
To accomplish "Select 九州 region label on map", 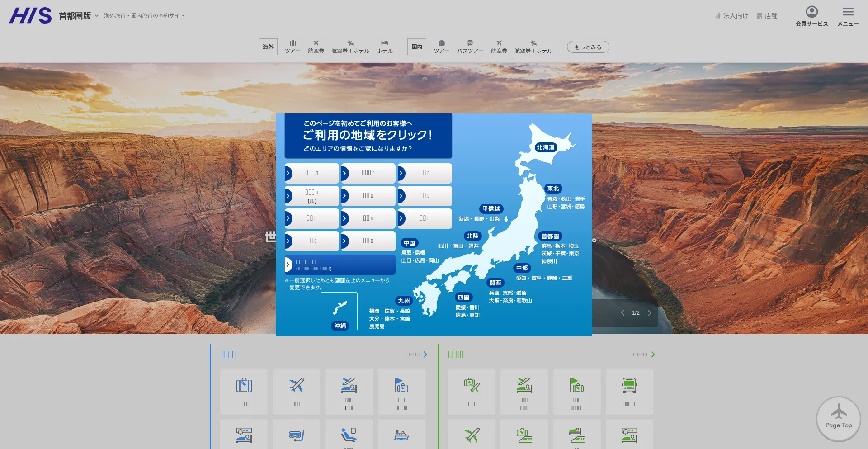I will pyautogui.click(x=403, y=301).
